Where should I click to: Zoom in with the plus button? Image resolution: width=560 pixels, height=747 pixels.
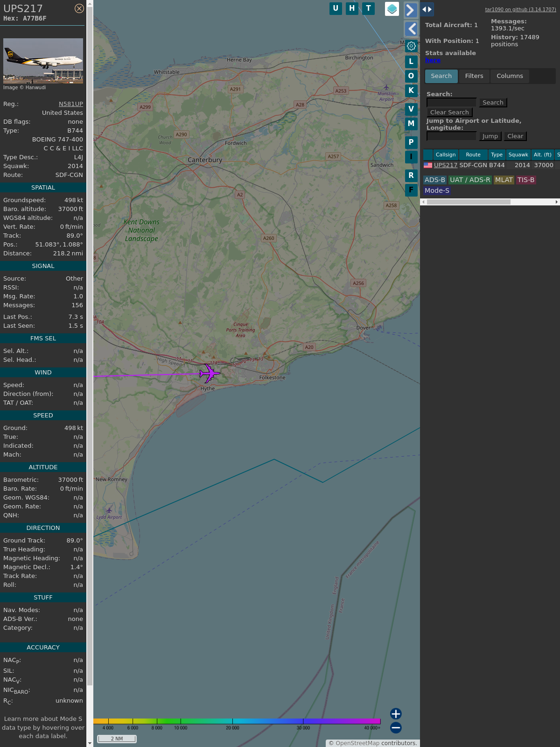tap(396, 713)
